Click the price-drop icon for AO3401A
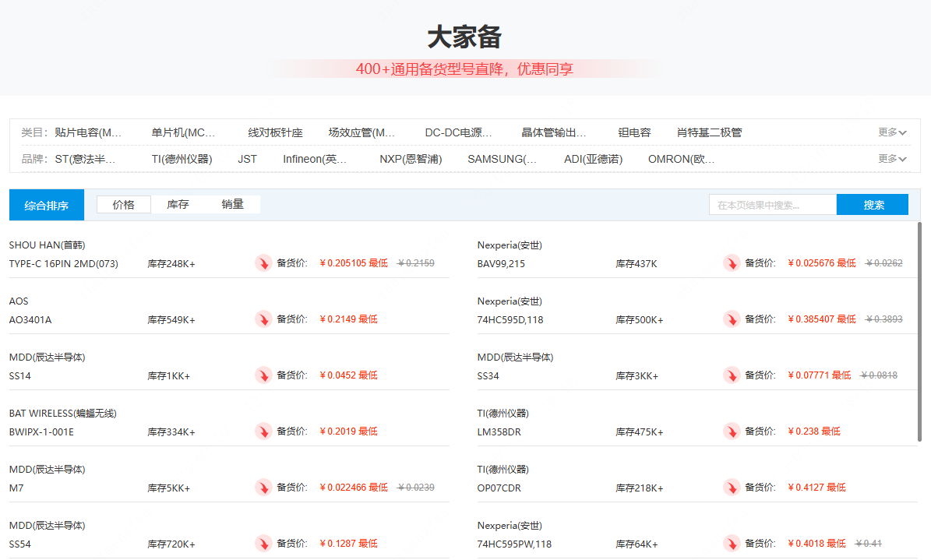Viewport: 931px width, 560px height. pos(263,319)
